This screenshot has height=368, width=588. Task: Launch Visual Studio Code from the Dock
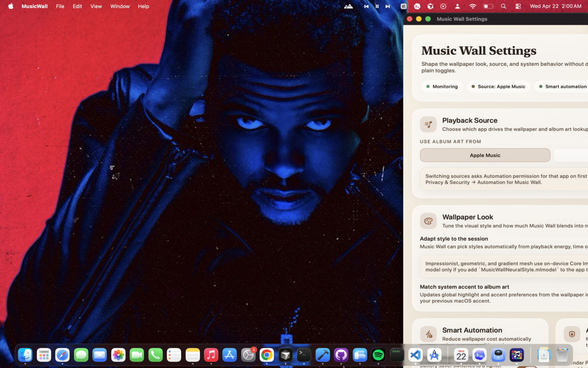pos(415,355)
